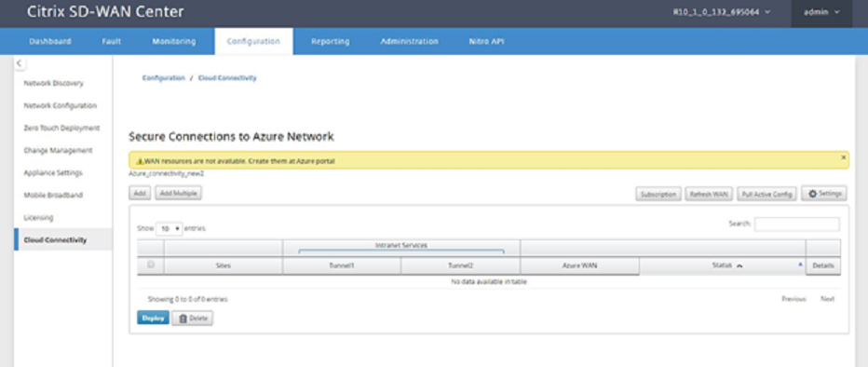Dismiss the yellow warning banner
Viewport: 868px width, 367px height.
point(843,157)
